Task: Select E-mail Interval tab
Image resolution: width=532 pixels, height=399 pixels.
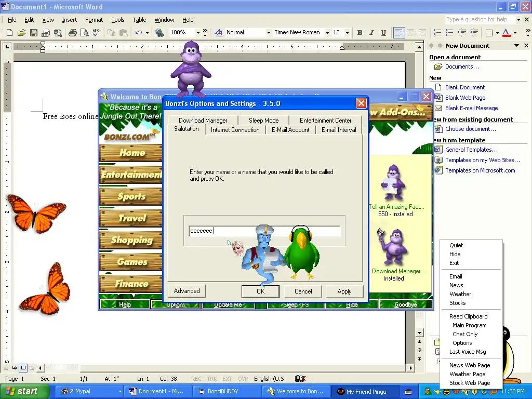Action: tap(339, 129)
